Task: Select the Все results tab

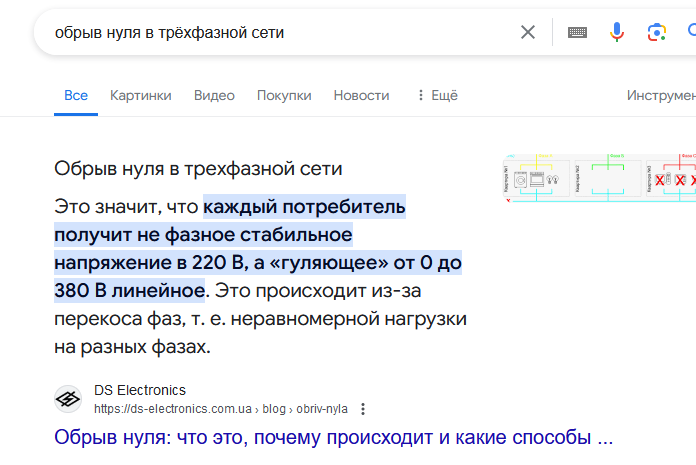Action: (x=76, y=95)
